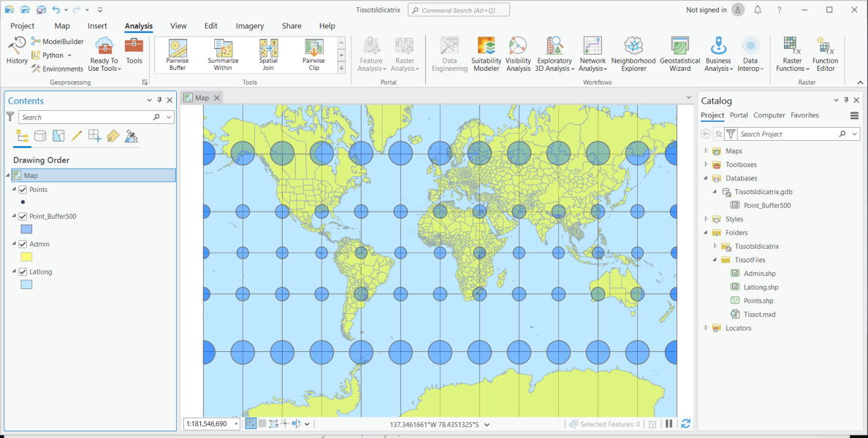The height and width of the screenshot is (438, 868).
Task: Open the Suitability Modeler
Action: click(x=486, y=53)
